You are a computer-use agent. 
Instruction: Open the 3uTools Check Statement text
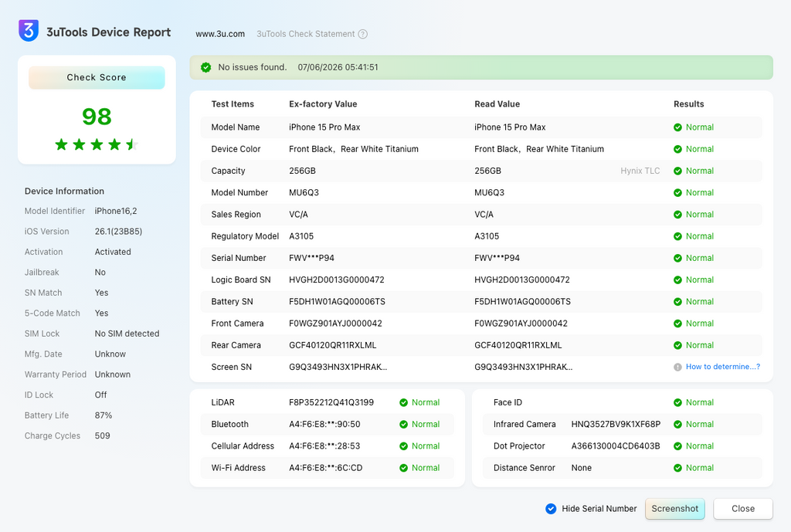point(306,34)
